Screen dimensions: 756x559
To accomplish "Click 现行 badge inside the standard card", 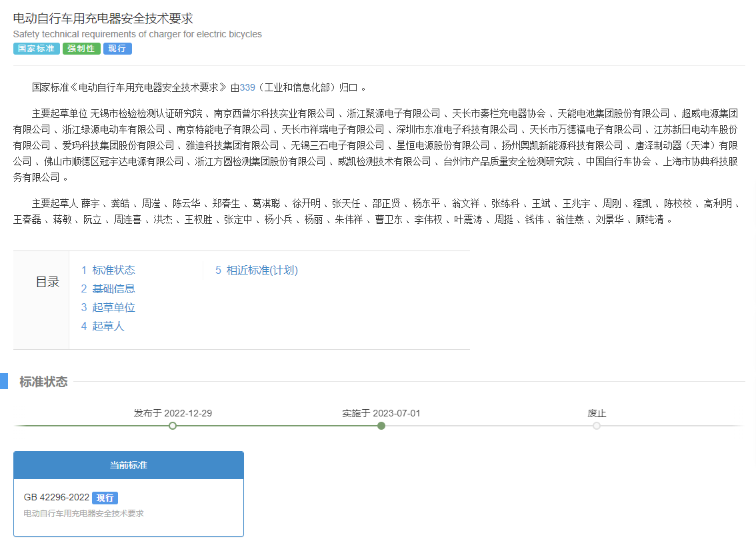I will coord(105,498).
